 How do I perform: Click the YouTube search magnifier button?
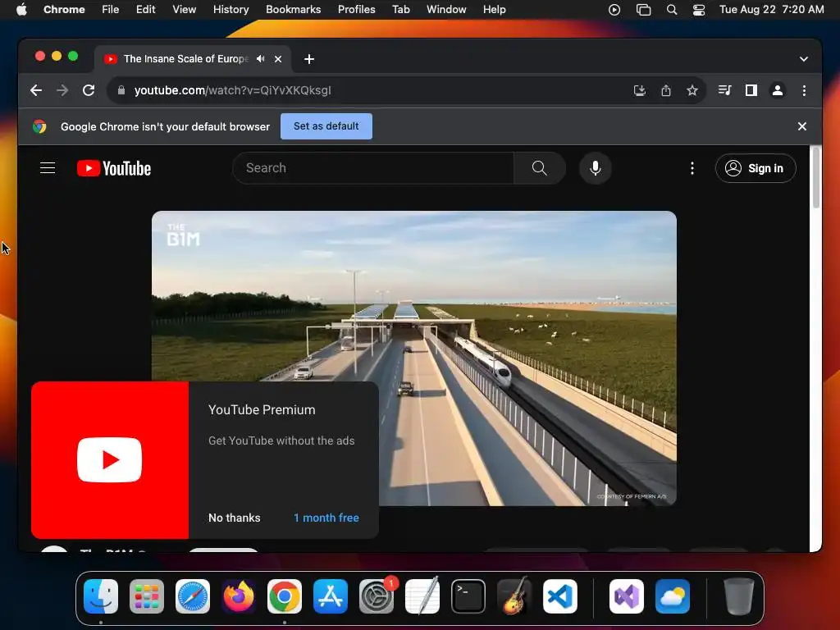[540, 168]
